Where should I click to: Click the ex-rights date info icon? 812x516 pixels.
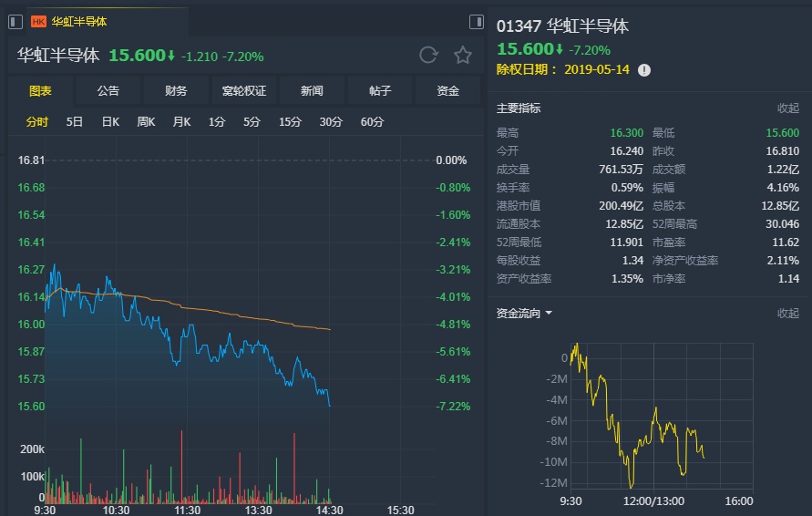click(x=644, y=69)
